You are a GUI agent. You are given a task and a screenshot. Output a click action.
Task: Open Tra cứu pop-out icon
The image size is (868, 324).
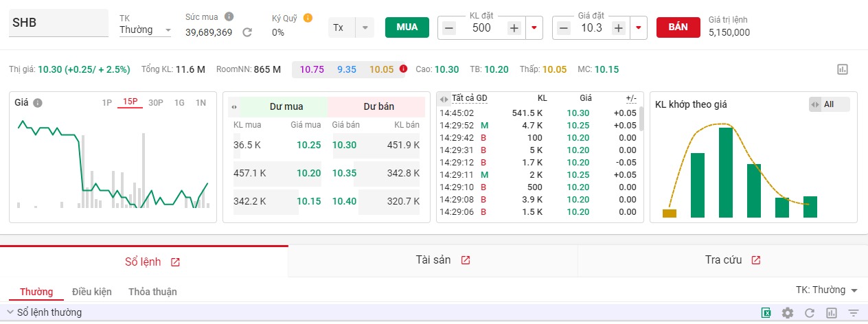point(756,260)
